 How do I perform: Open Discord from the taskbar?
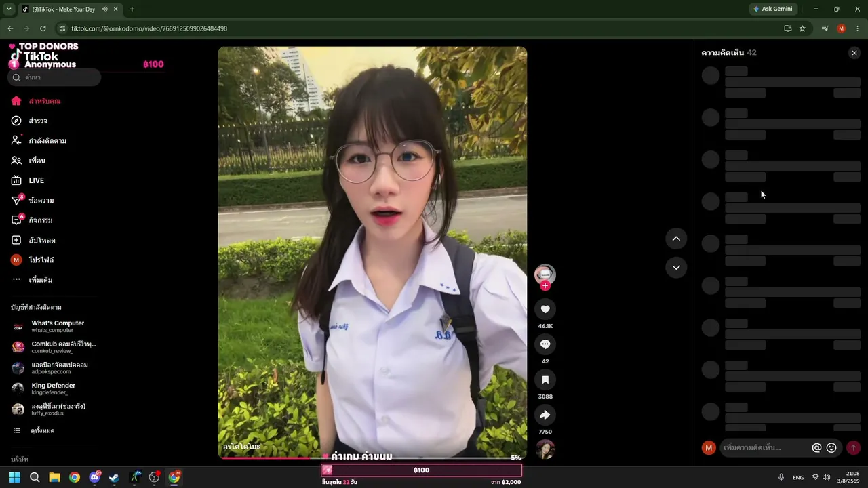(x=94, y=477)
